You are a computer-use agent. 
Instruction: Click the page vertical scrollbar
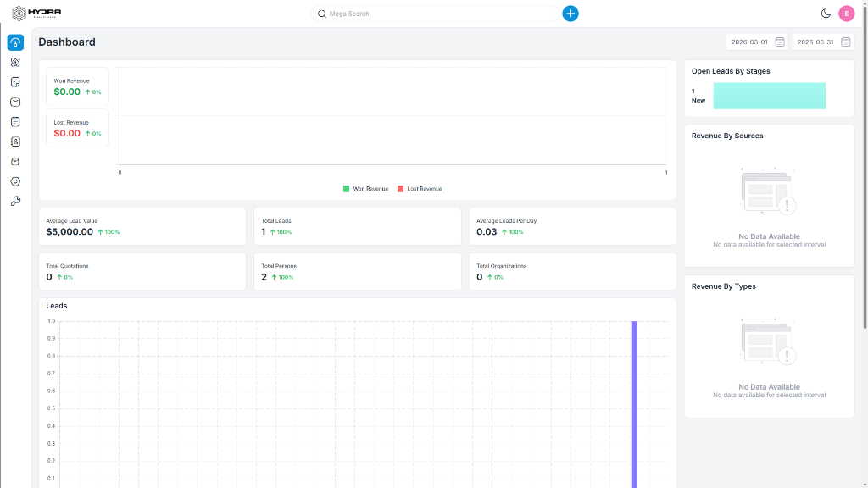(865, 166)
